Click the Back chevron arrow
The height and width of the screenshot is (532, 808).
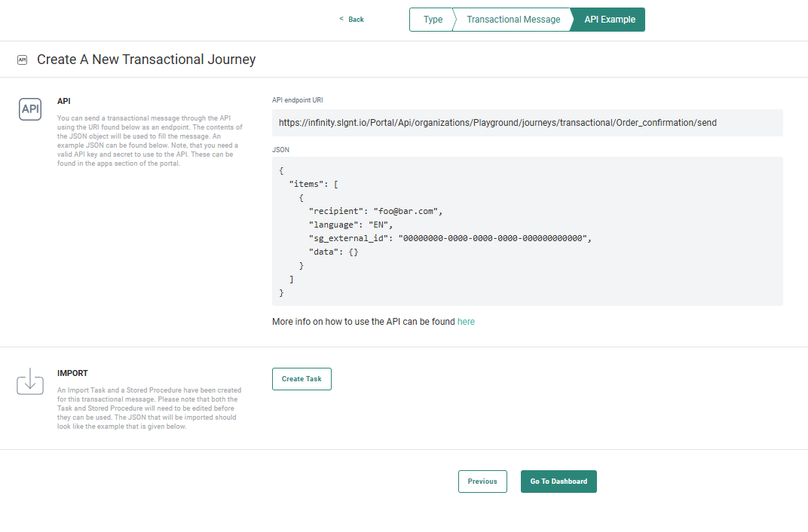tap(341, 19)
